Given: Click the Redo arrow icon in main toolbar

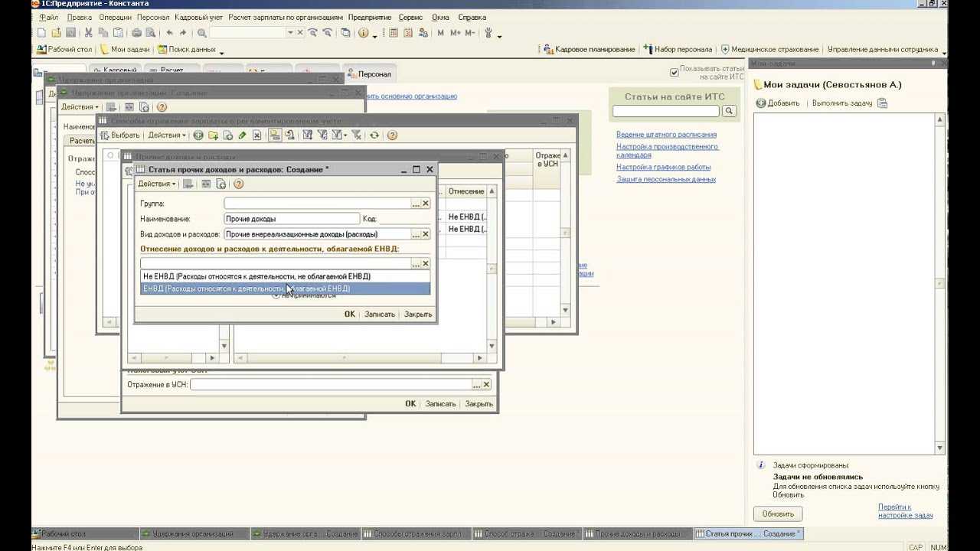Looking at the screenshot, I should [183, 33].
